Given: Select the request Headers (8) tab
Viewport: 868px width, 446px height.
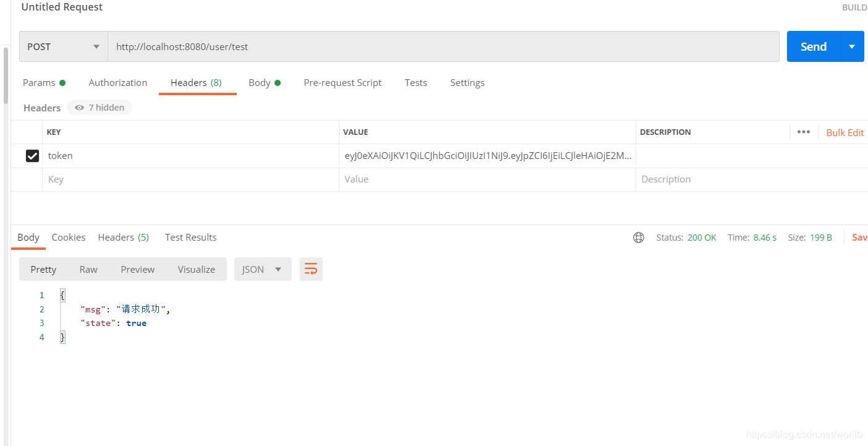Looking at the screenshot, I should (196, 82).
